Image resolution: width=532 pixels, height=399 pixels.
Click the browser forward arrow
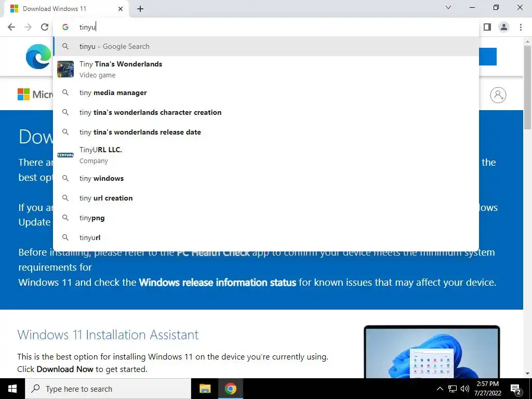[28, 27]
